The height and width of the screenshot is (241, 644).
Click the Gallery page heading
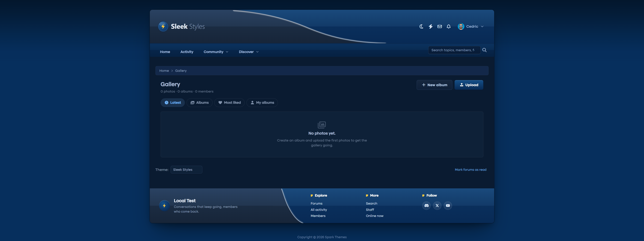tap(170, 84)
